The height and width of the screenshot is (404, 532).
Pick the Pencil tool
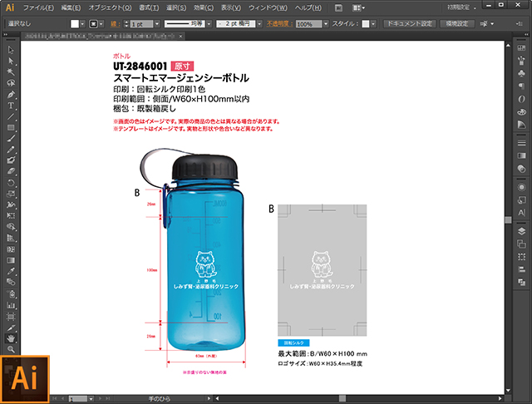point(11,150)
